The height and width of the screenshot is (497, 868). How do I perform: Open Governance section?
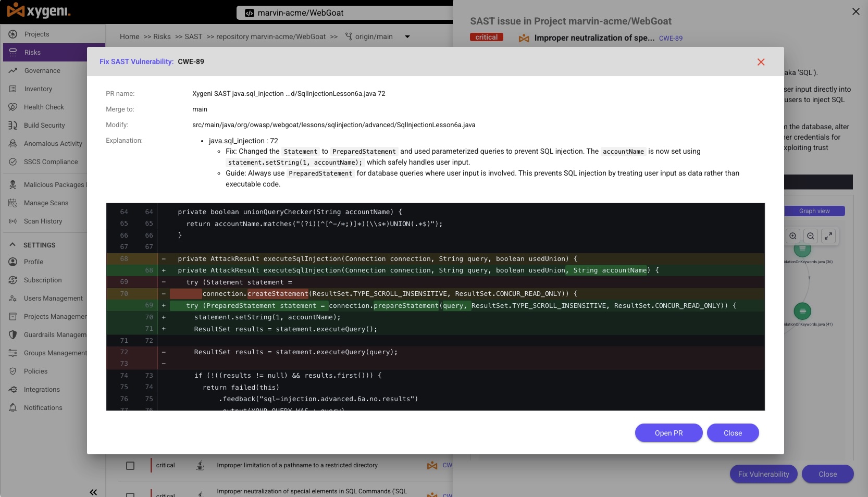point(42,71)
